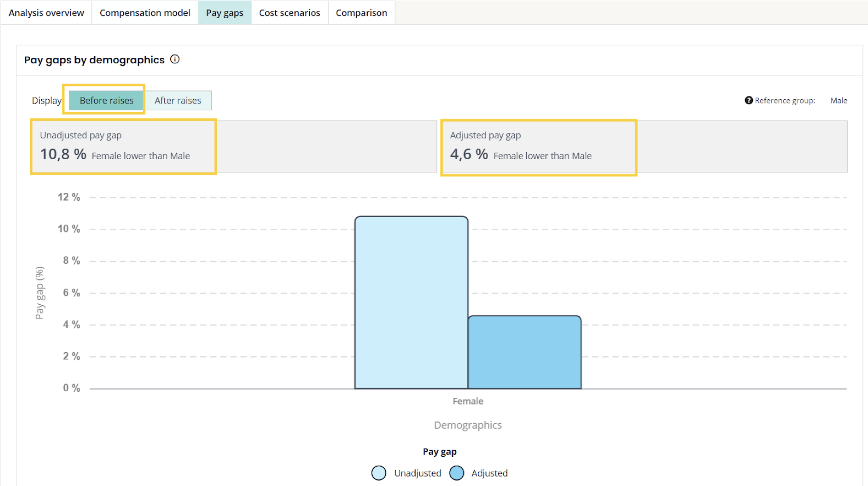This screenshot has width=868, height=486.
Task: Click the Female axis category label
Action: (468, 401)
